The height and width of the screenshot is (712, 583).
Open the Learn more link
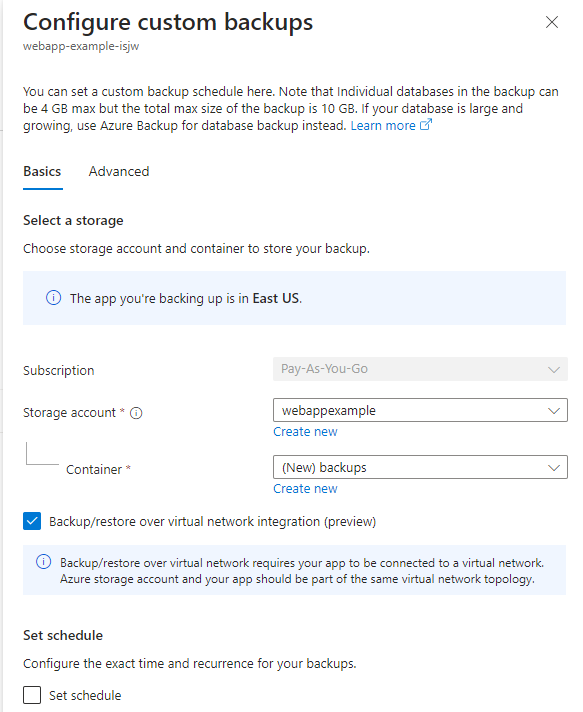(x=383, y=125)
